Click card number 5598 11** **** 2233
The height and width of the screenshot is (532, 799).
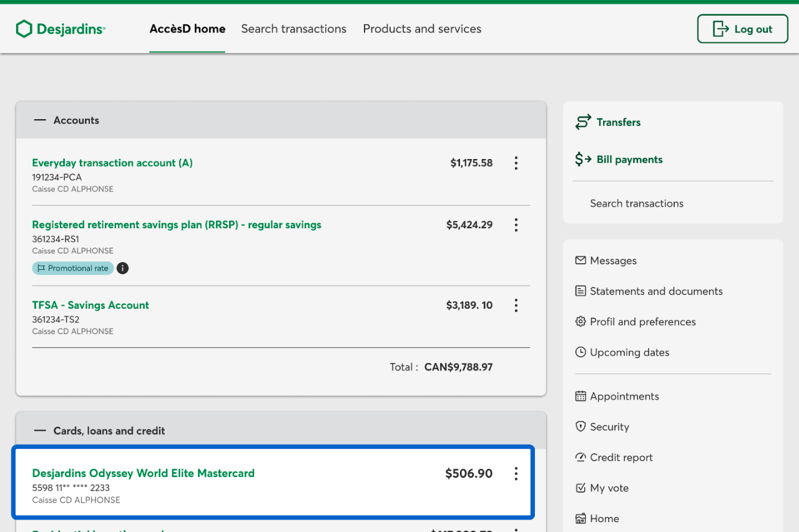tap(71, 488)
